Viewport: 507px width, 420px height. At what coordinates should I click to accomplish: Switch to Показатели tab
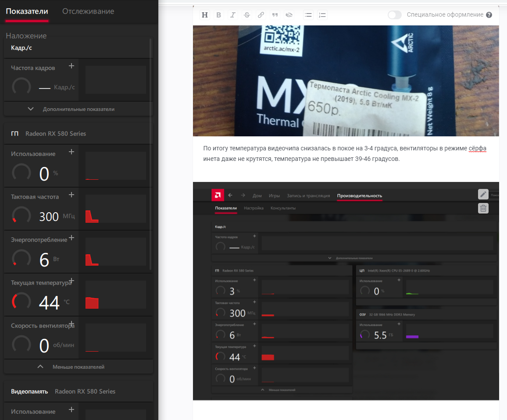(27, 11)
